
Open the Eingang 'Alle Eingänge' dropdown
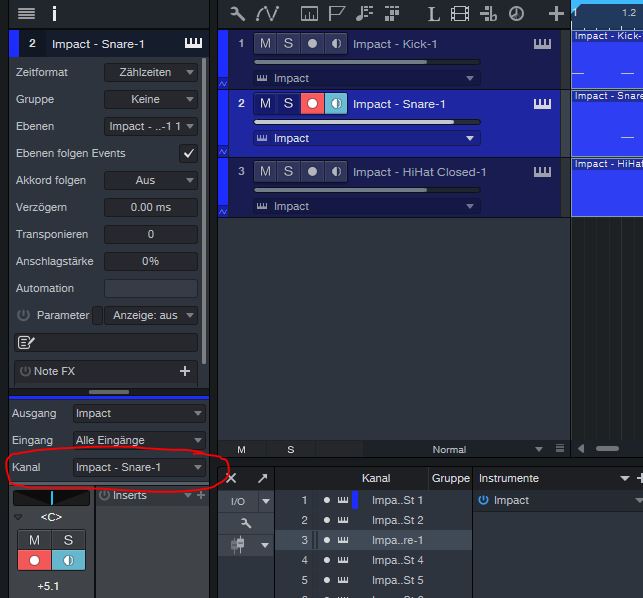click(139, 440)
